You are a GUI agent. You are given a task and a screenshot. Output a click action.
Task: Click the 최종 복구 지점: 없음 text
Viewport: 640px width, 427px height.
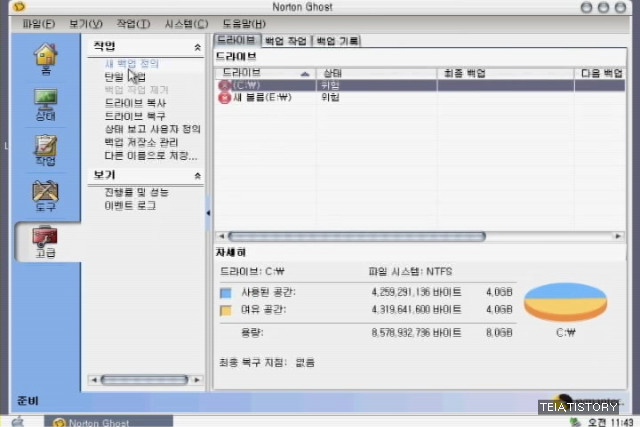coord(267,363)
